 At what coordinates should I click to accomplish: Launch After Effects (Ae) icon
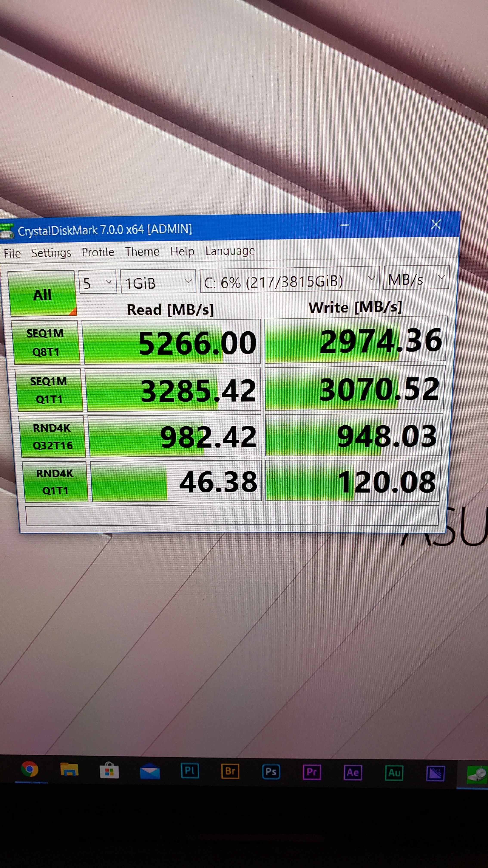click(353, 772)
